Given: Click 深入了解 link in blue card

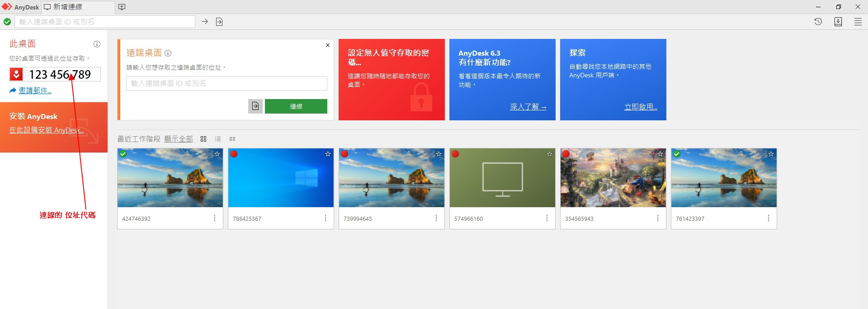Looking at the screenshot, I should [528, 107].
